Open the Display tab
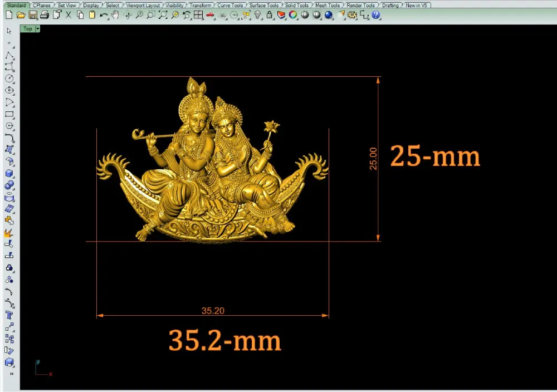Viewport: 557px width, 392px height. 91,6
